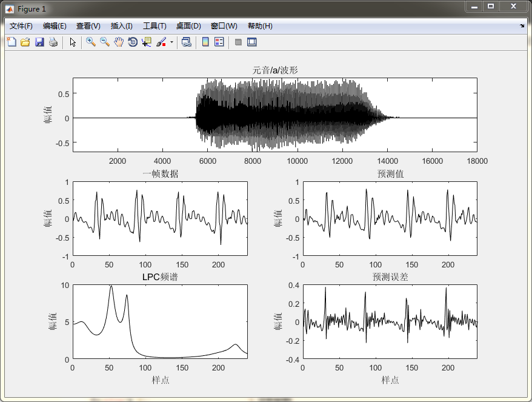Maximize the Figure 1 window

[x=491, y=7]
